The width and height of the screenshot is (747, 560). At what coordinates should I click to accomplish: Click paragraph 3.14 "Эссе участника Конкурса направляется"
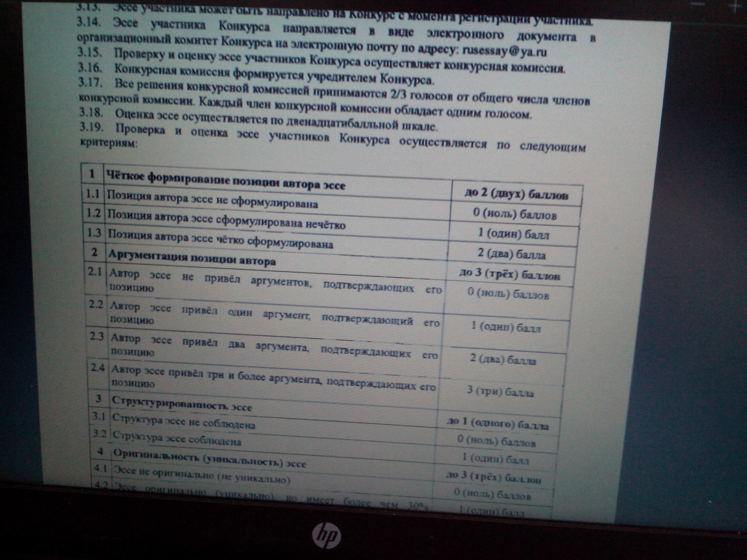tap(336, 37)
